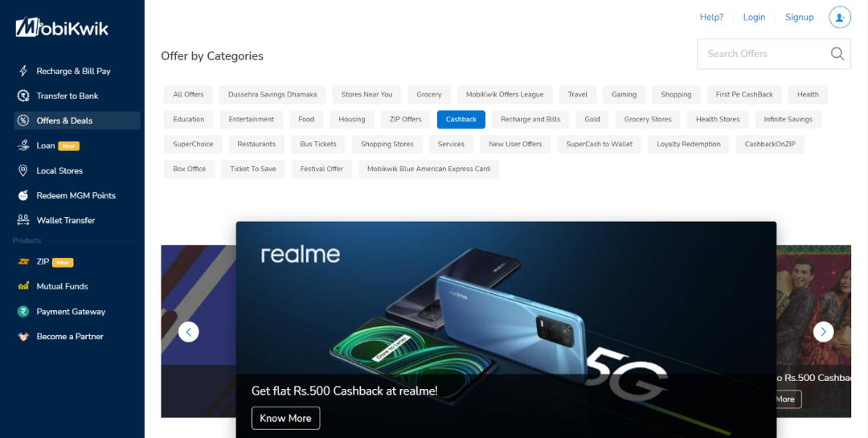Select the All Offers category
Image resolution: width=868 pixels, height=438 pixels.
[x=188, y=95]
